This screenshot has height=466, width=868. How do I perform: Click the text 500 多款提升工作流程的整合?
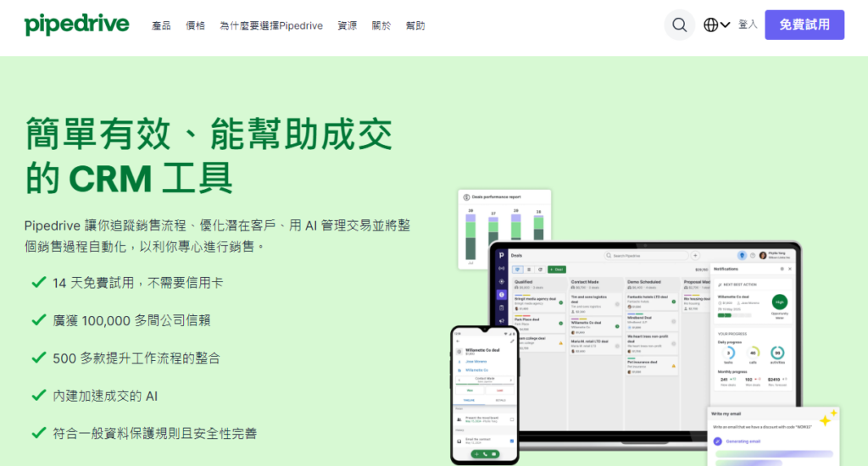coord(136,358)
